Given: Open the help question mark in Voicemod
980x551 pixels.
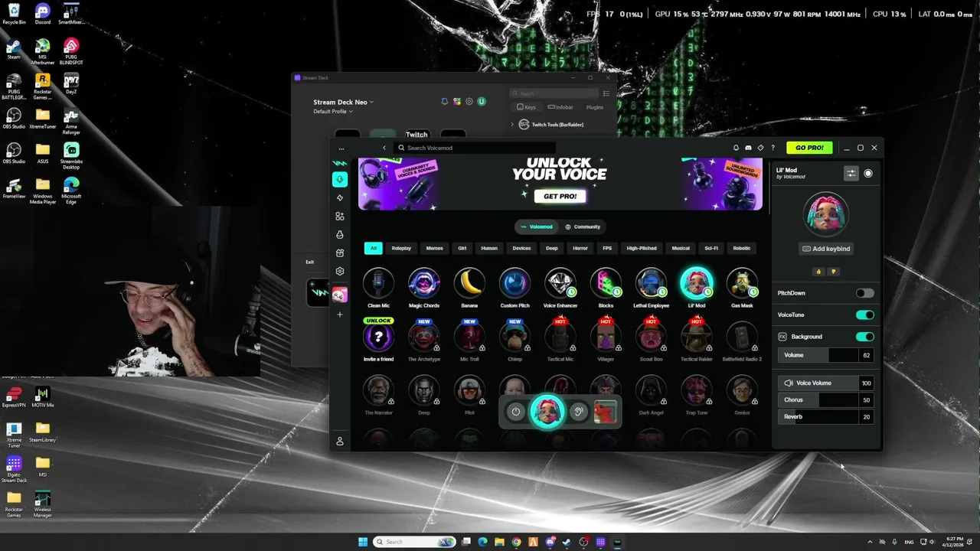Looking at the screenshot, I should coord(773,148).
